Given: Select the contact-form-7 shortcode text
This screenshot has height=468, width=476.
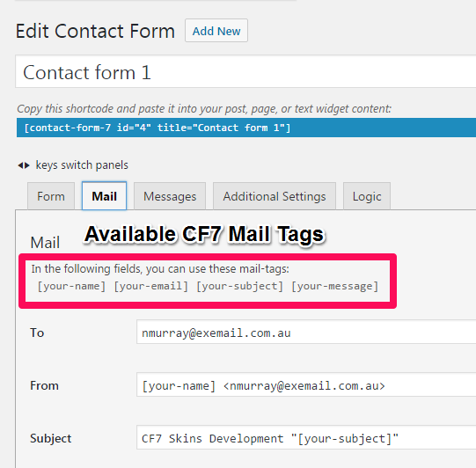Looking at the screenshot, I should point(157,128).
